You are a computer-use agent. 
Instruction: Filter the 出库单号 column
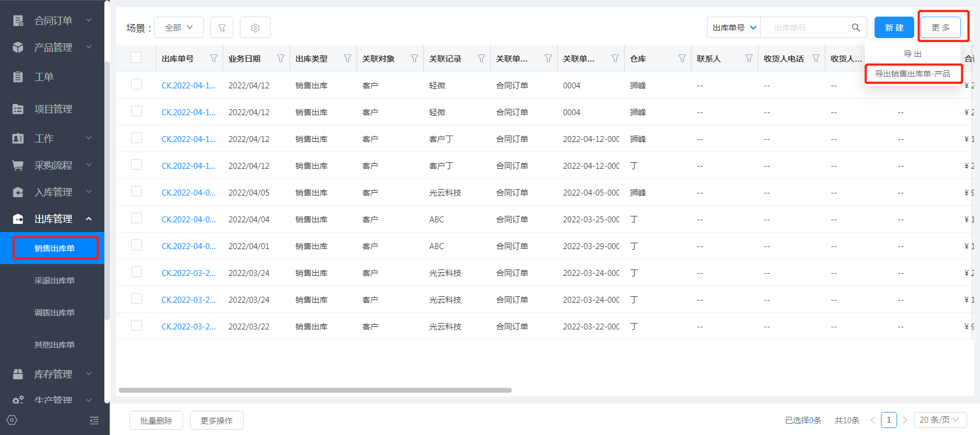pos(214,58)
